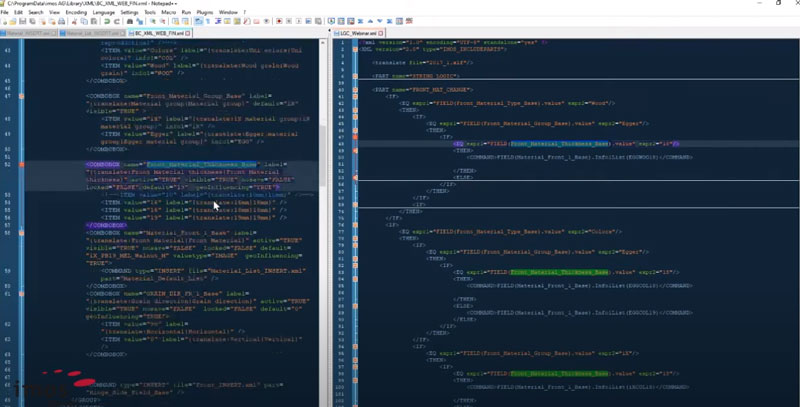Toggle Word Wrap in the toolbar
The image size is (800, 407).
198,21
